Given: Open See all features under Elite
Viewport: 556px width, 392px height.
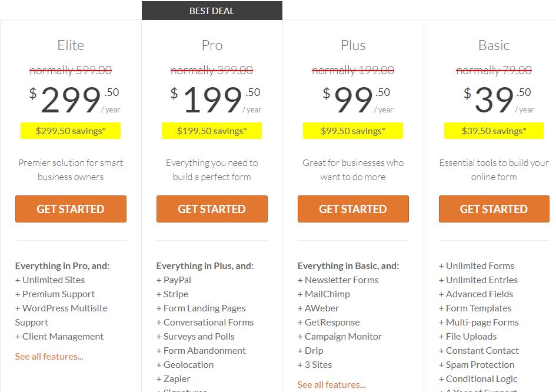Looking at the screenshot, I should click(x=49, y=357).
